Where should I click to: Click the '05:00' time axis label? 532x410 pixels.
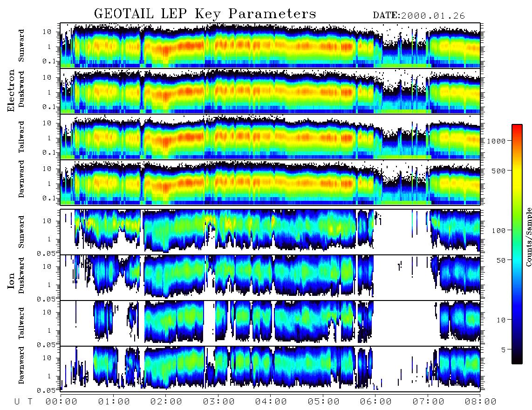point(324,402)
